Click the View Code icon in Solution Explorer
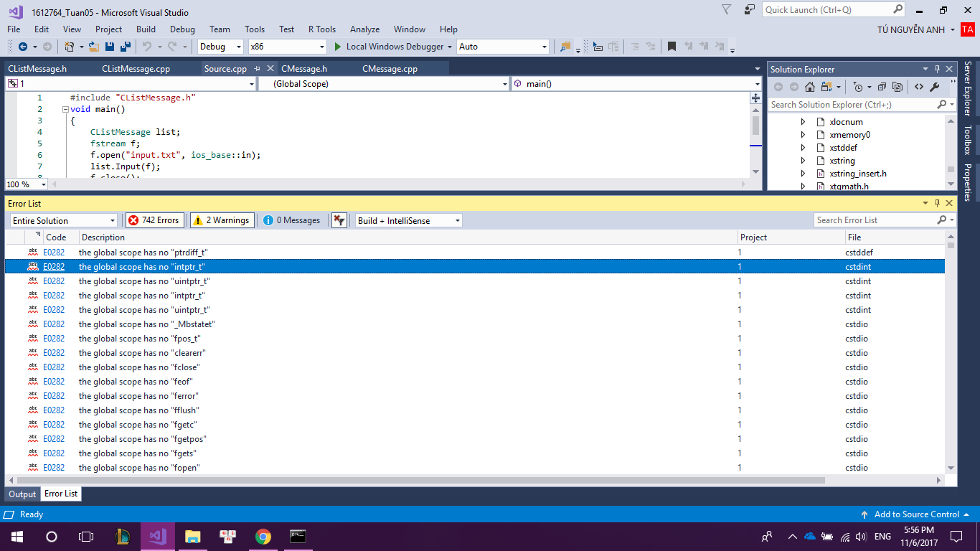980x551 pixels. 918,87
